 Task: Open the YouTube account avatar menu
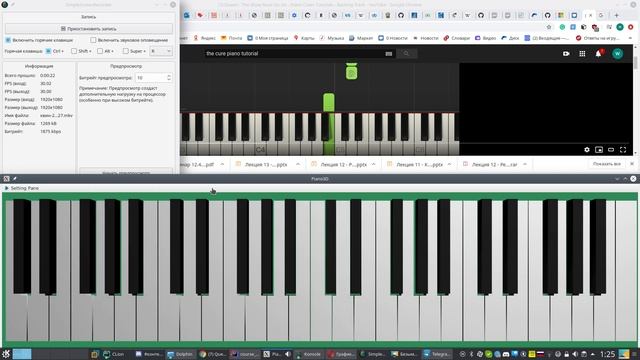pos(618,53)
